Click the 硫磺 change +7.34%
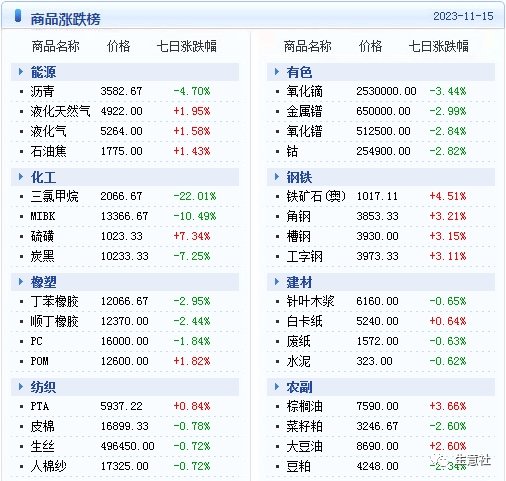Viewport: 506px width, 481px height. 192,236
